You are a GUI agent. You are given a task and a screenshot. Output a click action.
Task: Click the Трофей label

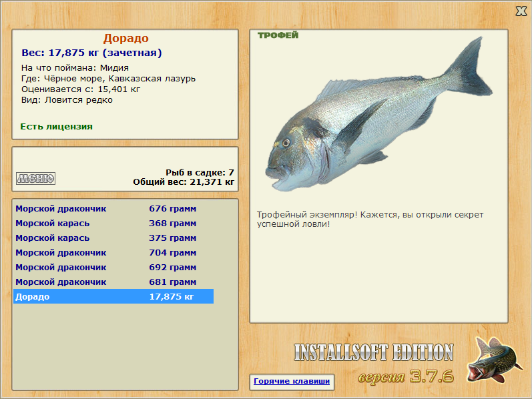click(x=278, y=35)
